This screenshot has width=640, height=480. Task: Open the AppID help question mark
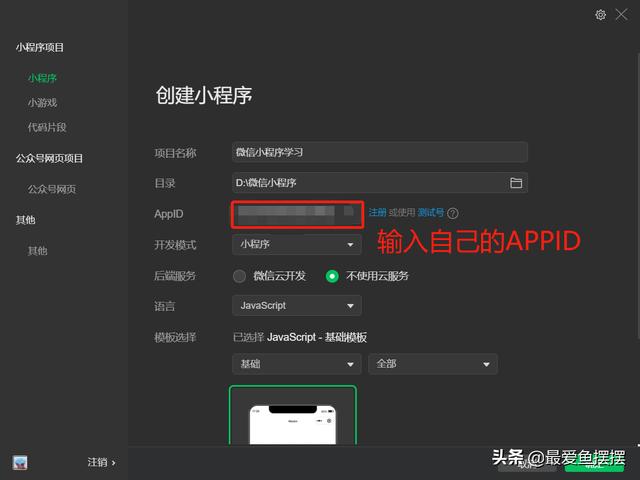pyautogui.click(x=453, y=213)
